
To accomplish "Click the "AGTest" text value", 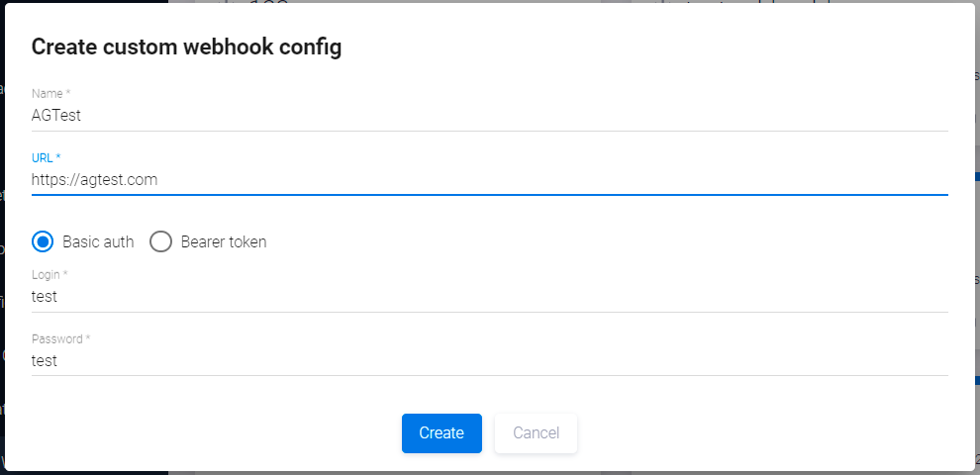I will [x=56, y=115].
